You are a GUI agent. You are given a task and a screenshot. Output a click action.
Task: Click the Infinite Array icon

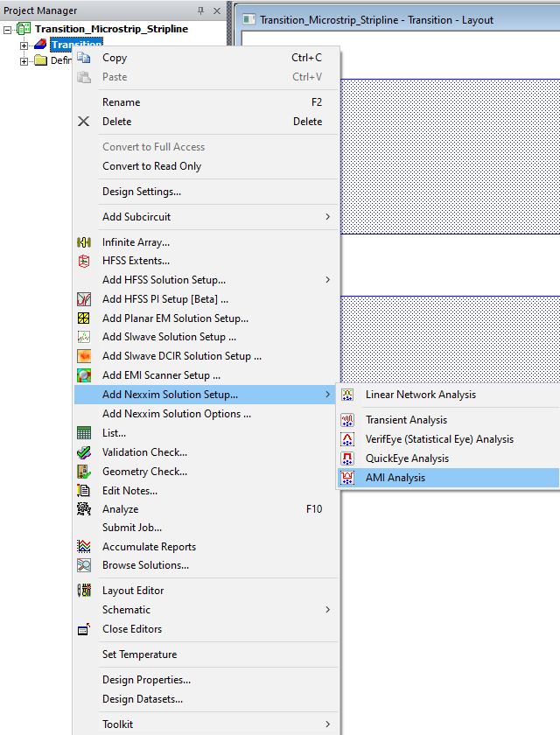coord(84,242)
